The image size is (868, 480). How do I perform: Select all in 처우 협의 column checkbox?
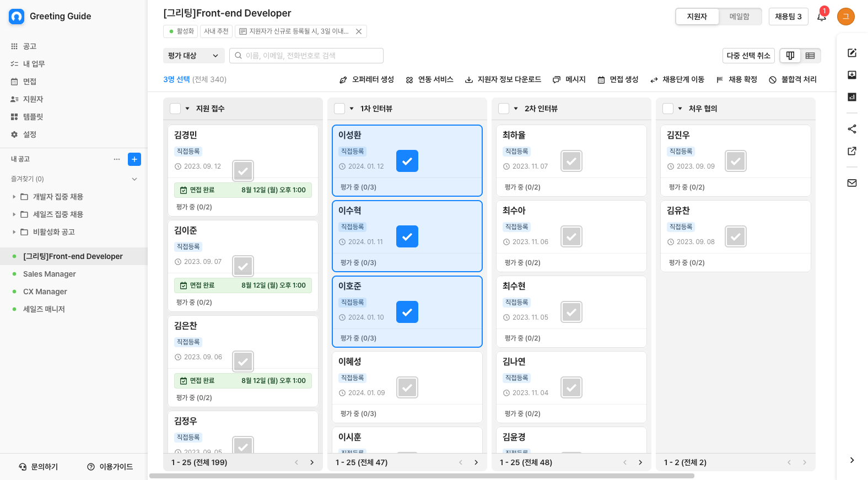point(668,109)
